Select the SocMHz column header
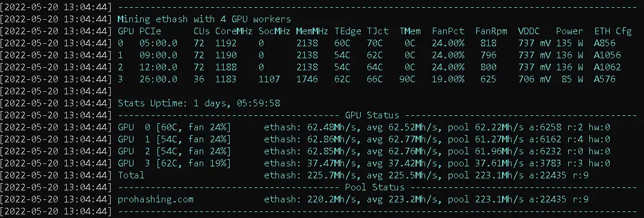Viewport: 644px width, 218px height. tap(275, 31)
